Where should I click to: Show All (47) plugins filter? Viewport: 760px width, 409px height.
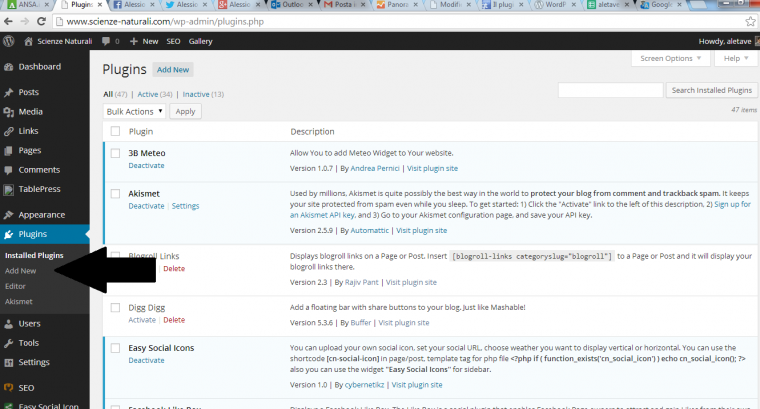point(115,94)
